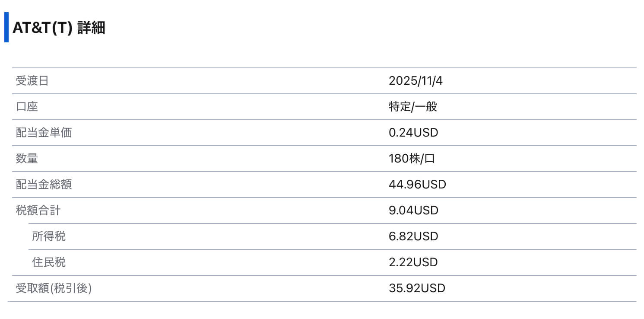This screenshot has width=644, height=319.
Task: Click the 口座 row label
Action: [x=27, y=107]
